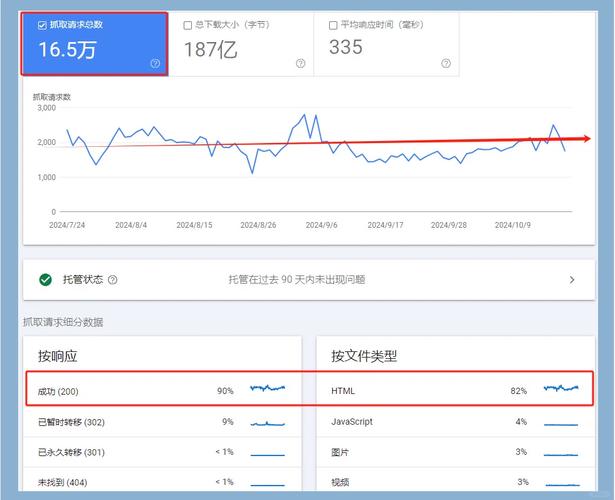Expand the 托管状态 row chevron
The height and width of the screenshot is (500, 615).
572,280
